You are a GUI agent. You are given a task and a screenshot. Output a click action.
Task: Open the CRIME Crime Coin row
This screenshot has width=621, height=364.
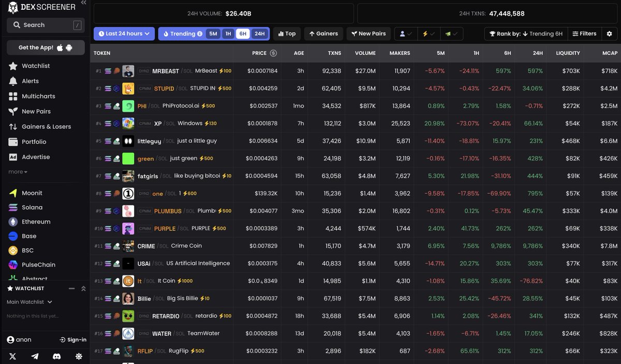(356, 246)
